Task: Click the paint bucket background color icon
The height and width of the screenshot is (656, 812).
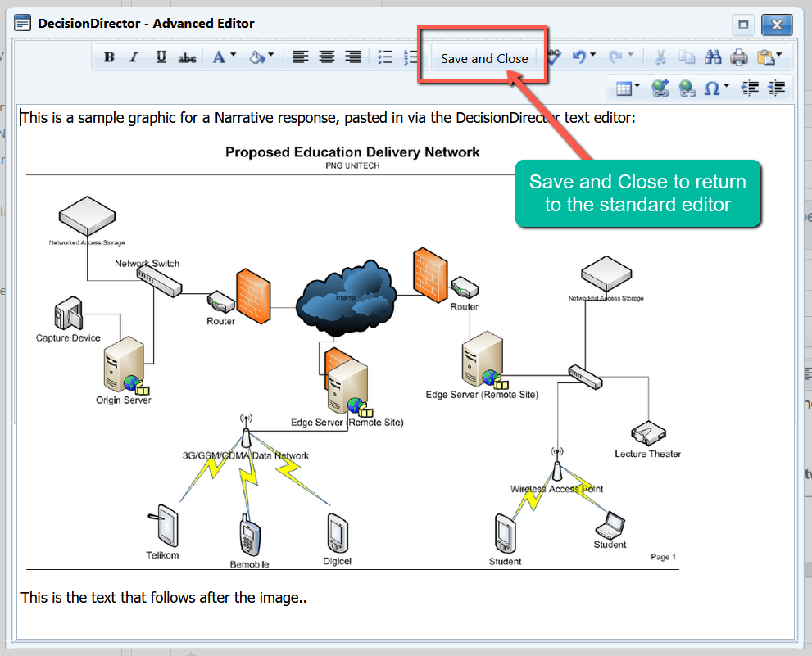Action: click(256, 57)
